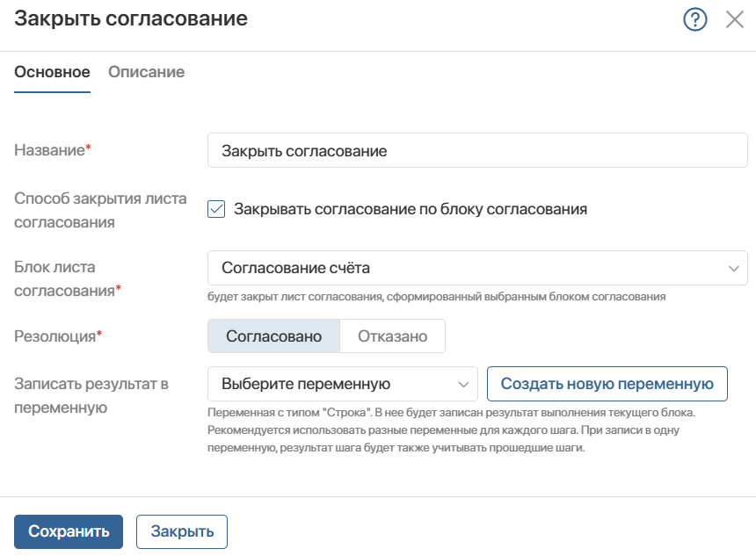
Task: Close the dialog with the X icon
Action: pos(735,19)
